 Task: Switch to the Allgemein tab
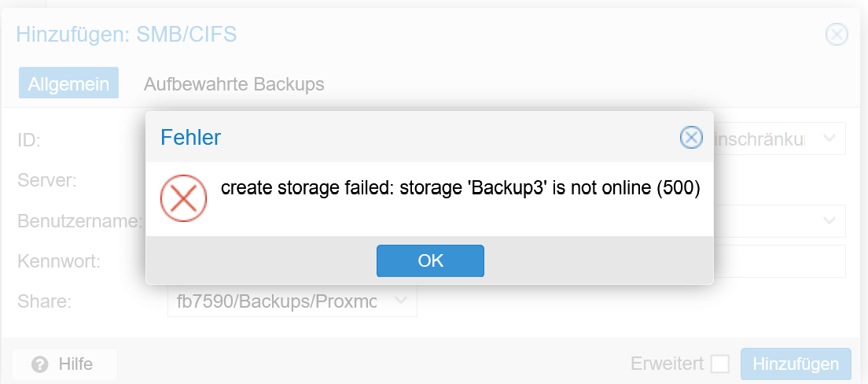click(68, 83)
